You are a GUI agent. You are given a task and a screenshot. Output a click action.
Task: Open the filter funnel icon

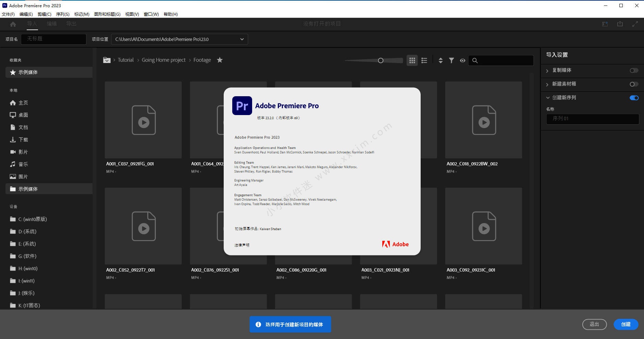(x=451, y=61)
